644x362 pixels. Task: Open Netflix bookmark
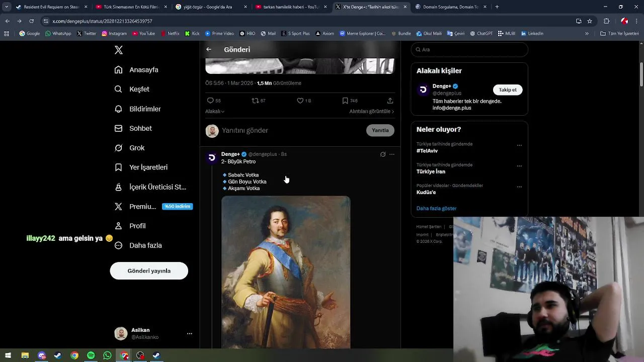[x=170, y=34]
